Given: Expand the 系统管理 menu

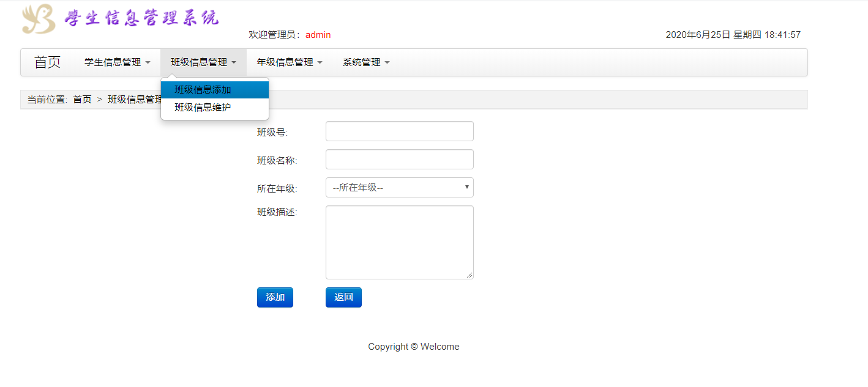Looking at the screenshot, I should [x=366, y=62].
